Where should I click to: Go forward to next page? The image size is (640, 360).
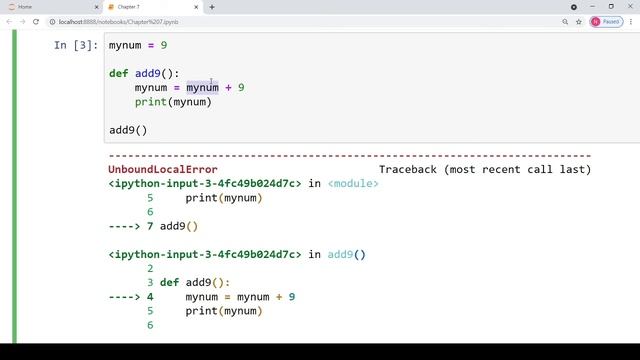click(22, 22)
